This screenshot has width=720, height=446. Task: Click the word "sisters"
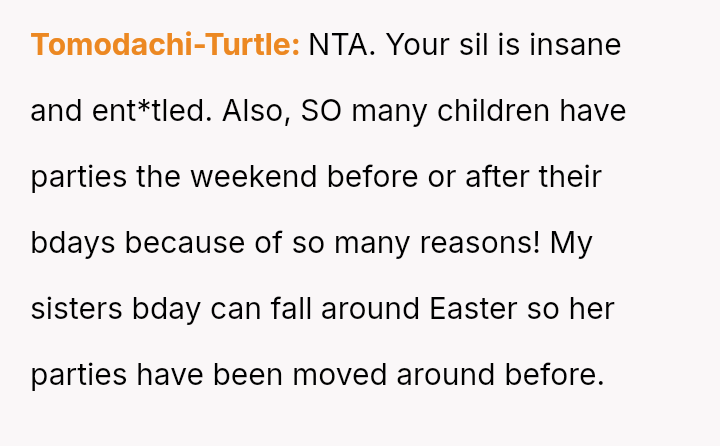tap(77, 309)
